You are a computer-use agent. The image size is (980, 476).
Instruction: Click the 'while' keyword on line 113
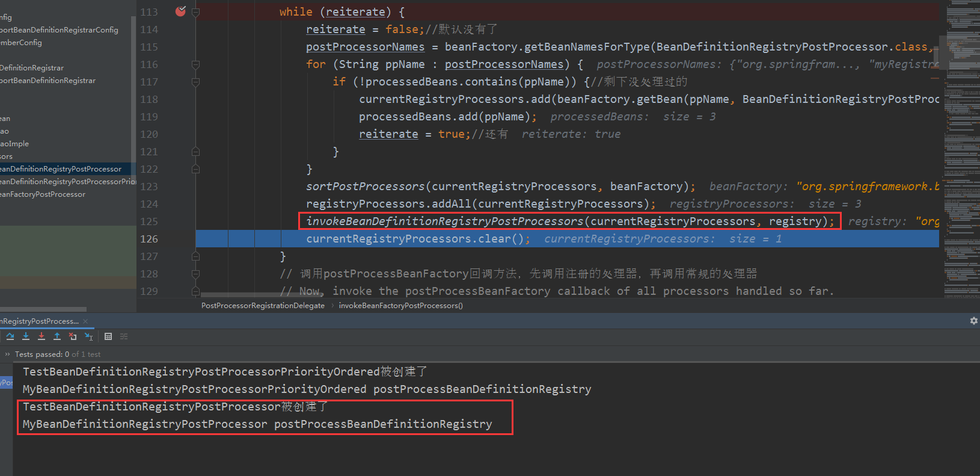296,12
